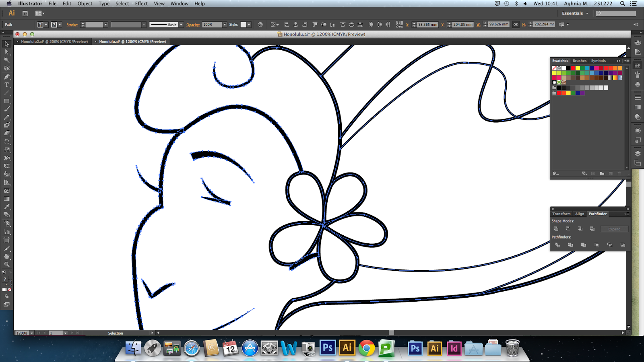Open the Transform panel tab
The width and height of the screenshot is (644, 362).
click(561, 214)
